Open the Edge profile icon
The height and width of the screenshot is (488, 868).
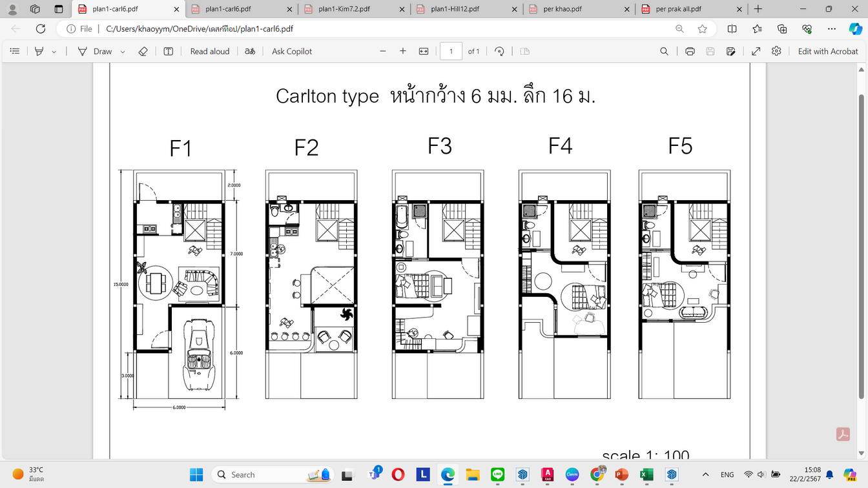[12, 9]
